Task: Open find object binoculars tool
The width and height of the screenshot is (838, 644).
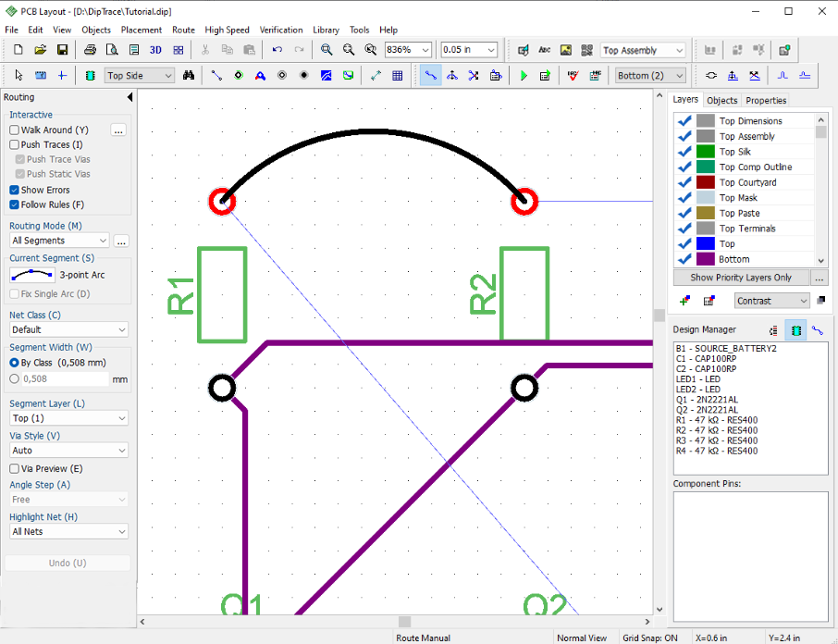Action: pos(188,75)
